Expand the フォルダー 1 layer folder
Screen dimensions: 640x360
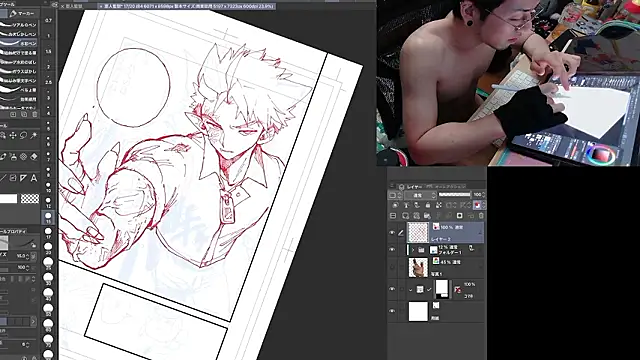click(413, 250)
